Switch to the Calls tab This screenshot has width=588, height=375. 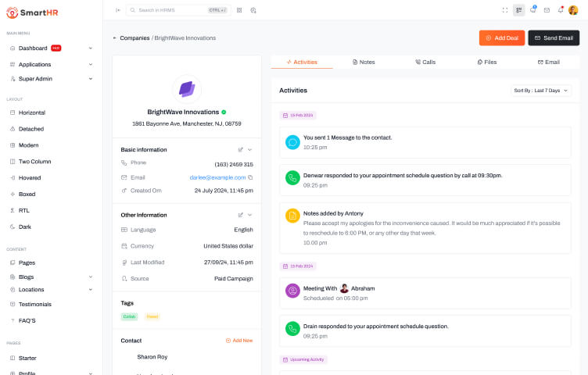click(x=425, y=62)
